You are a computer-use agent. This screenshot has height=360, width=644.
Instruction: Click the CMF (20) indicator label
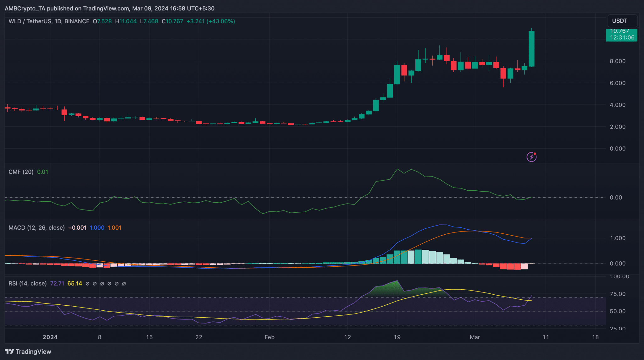pos(21,172)
